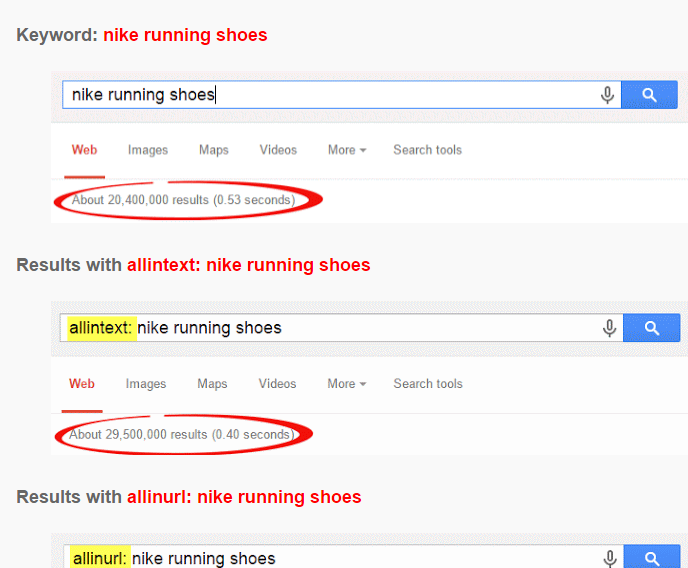This screenshot has height=568, width=688.
Task: Select Videos tab under the plain keyword search
Action: click(x=278, y=150)
